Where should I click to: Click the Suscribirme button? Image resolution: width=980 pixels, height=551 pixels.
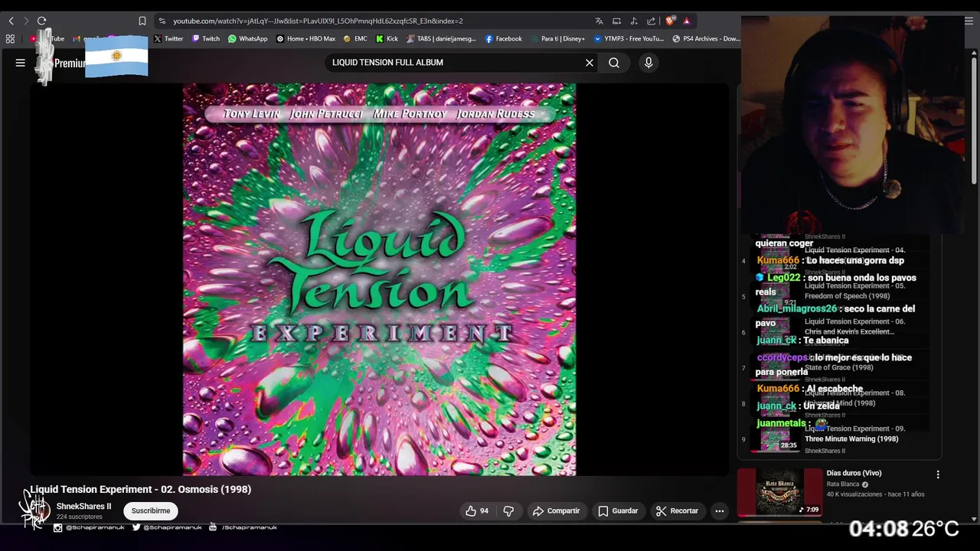(x=151, y=510)
